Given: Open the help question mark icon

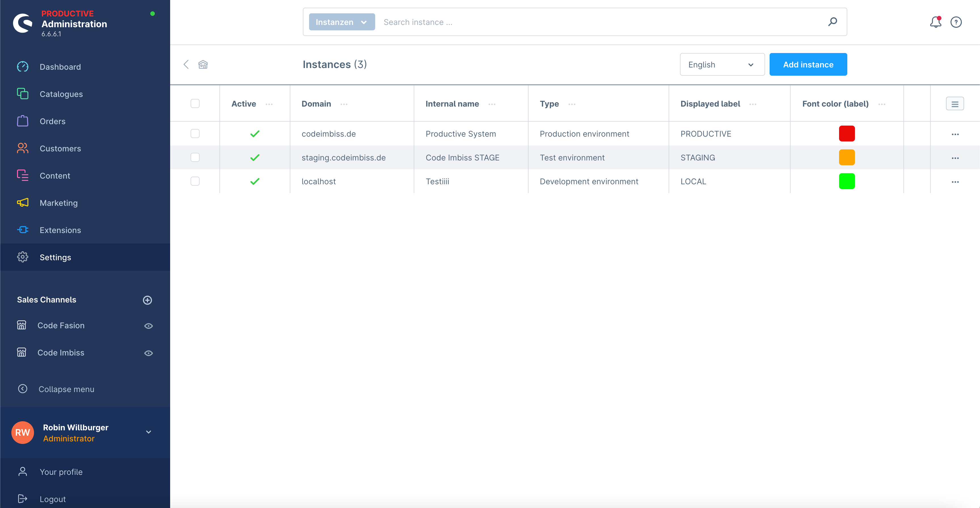Looking at the screenshot, I should [956, 22].
